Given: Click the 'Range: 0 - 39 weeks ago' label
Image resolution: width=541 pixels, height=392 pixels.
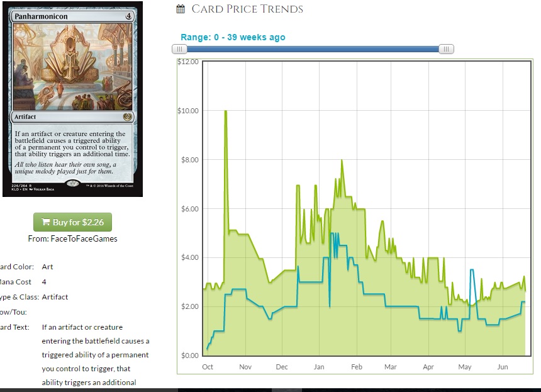Looking at the screenshot, I should pos(233,37).
